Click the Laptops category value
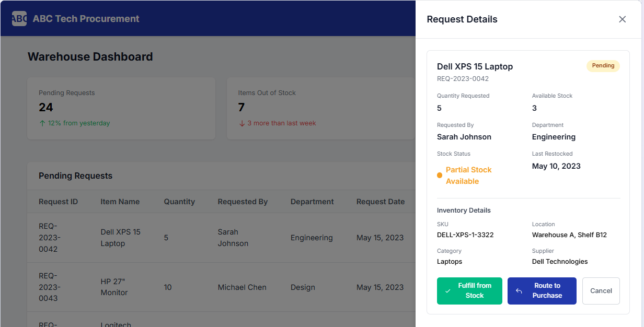The height and width of the screenshot is (327, 644). [x=450, y=261]
